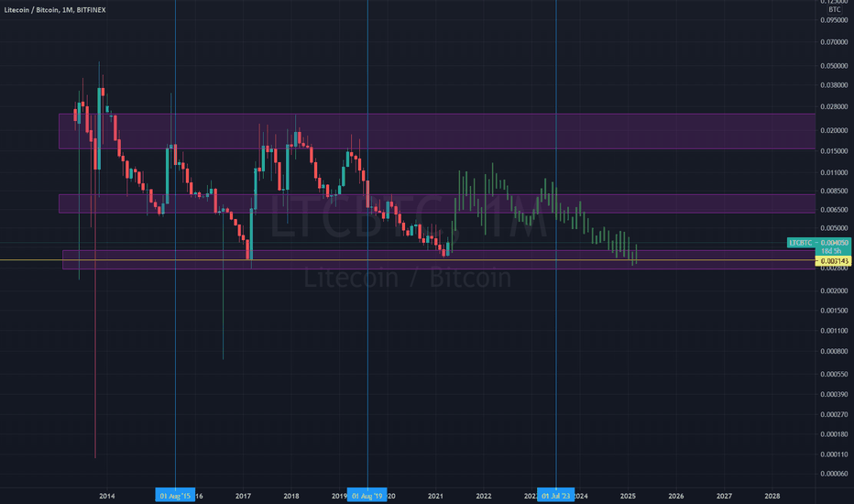The image size is (854, 504).
Task: Click the 0.001500 price axis value
Action: [835, 311]
